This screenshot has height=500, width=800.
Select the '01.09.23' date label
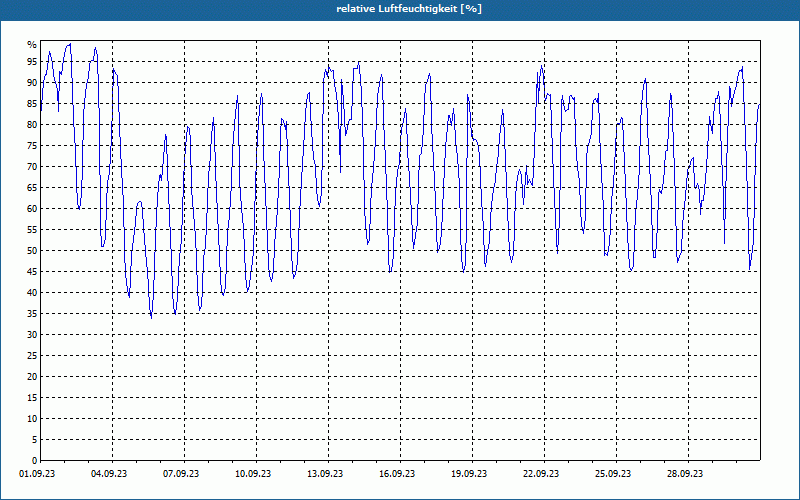pos(37,474)
